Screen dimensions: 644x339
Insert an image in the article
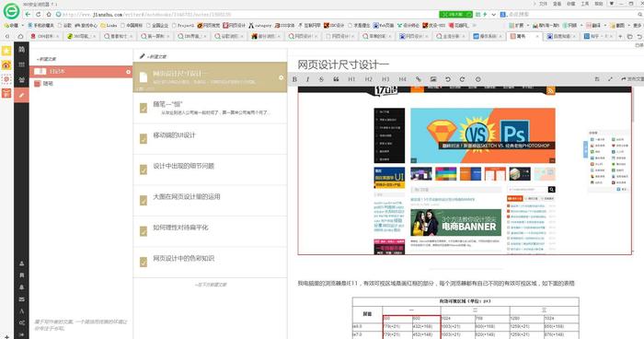pyautogui.click(x=433, y=79)
